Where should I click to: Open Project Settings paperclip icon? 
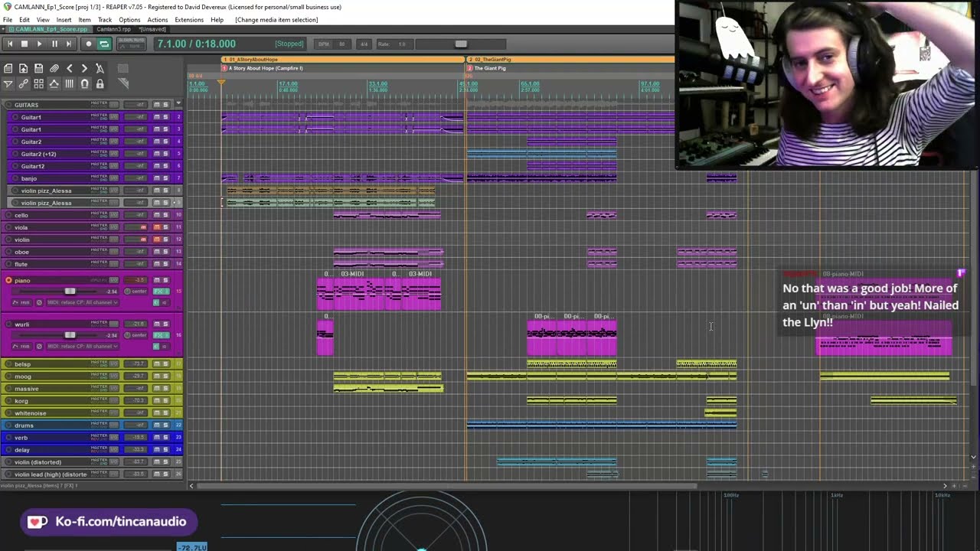(54, 69)
